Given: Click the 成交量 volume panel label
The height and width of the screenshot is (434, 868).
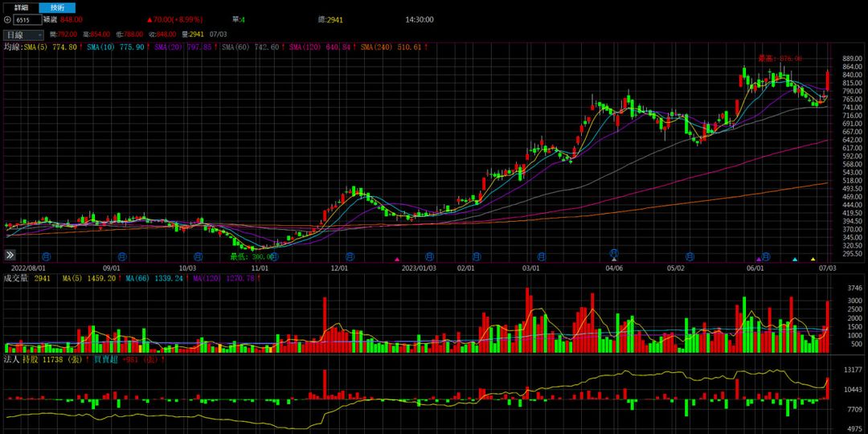Looking at the screenshot, I should 16,278.
